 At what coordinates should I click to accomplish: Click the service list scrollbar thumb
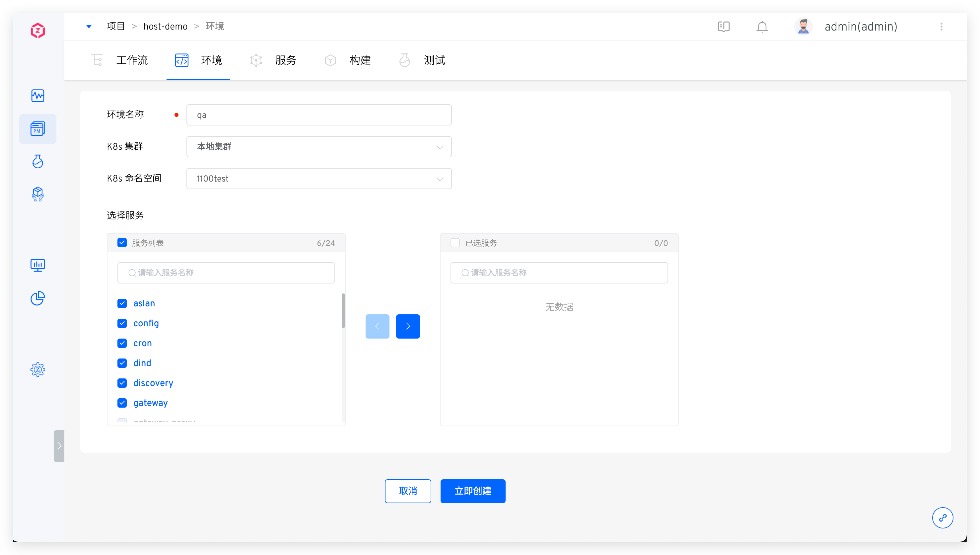(343, 310)
